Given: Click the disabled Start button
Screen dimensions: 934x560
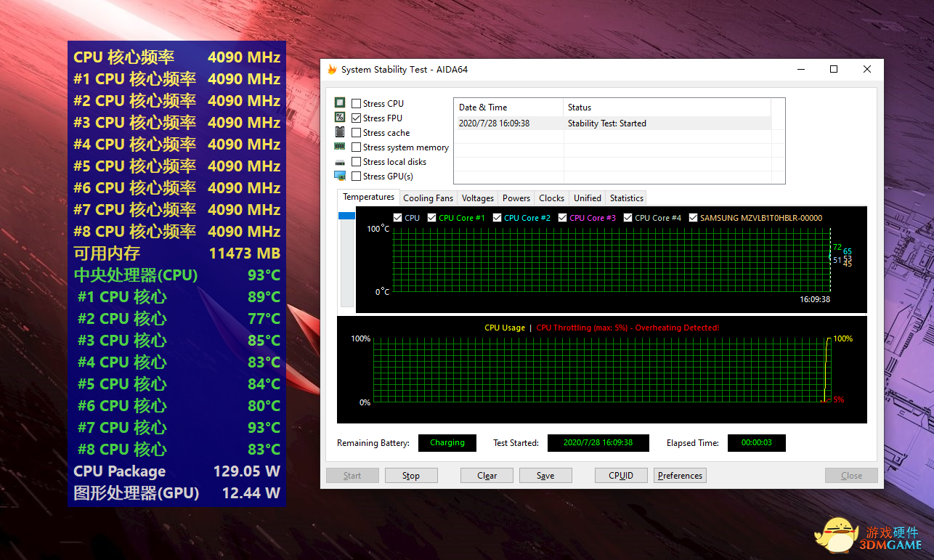Looking at the screenshot, I should (352, 476).
